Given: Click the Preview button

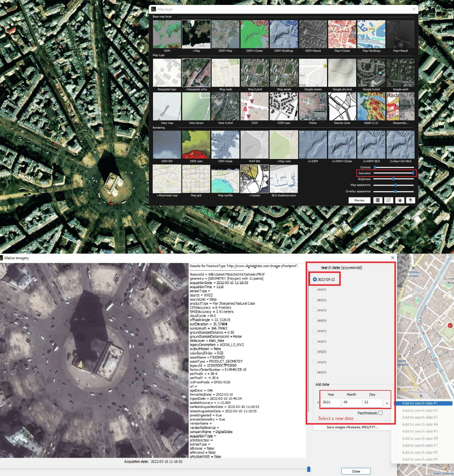Looking at the screenshot, I should coord(359,200).
